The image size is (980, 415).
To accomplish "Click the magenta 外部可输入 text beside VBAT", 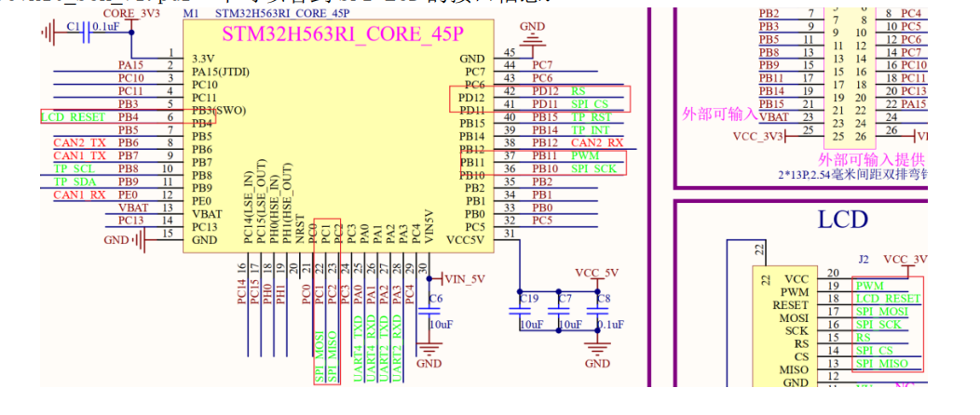I will point(719,114).
